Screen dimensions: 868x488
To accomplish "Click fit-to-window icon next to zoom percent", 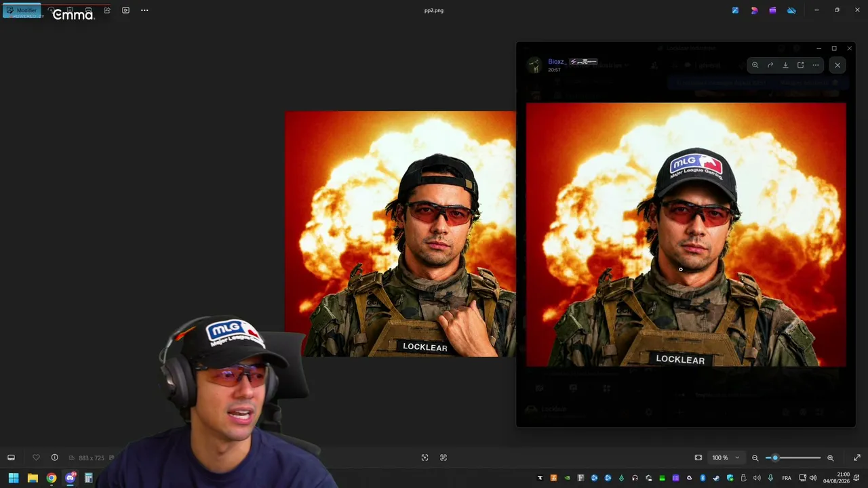I will (698, 457).
